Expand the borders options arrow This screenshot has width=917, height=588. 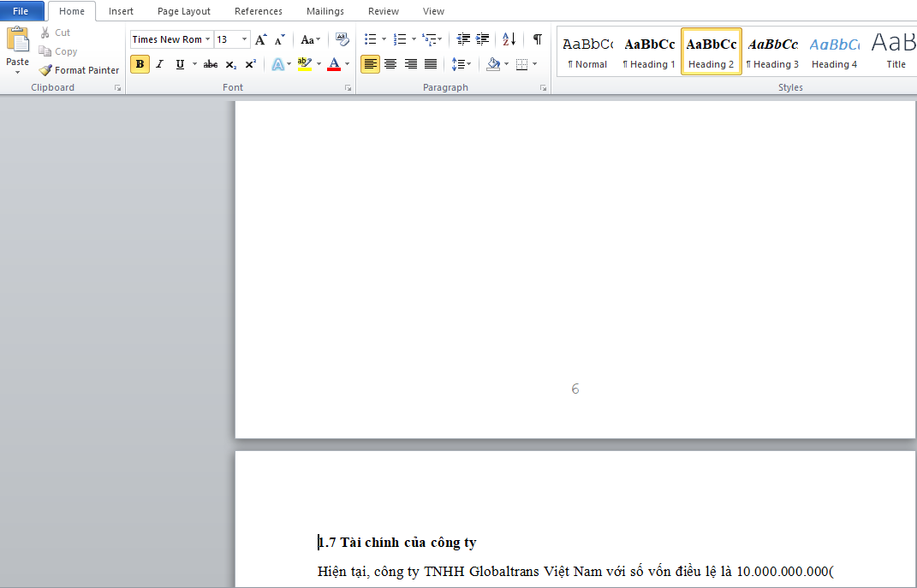pyautogui.click(x=534, y=64)
